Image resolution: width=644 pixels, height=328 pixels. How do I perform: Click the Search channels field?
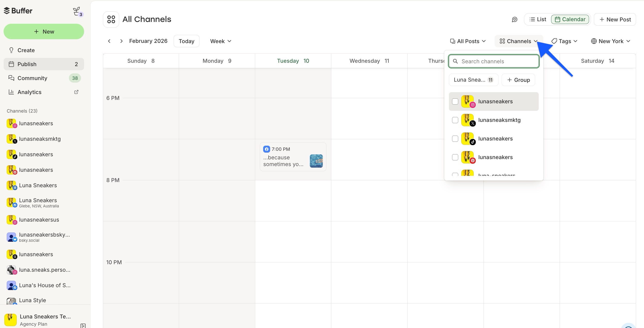pyautogui.click(x=494, y=61)
